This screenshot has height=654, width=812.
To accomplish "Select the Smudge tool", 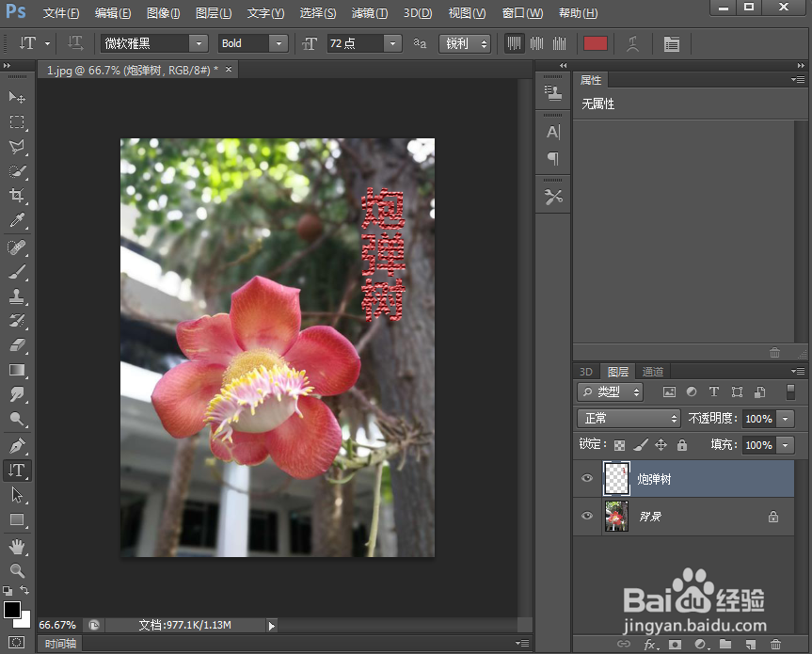I will 17,394.
